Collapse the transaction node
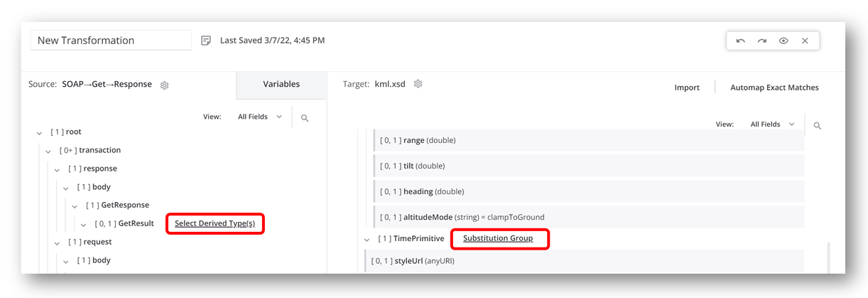Viewport: 868px width, 298px height. (x=48, y=151)
